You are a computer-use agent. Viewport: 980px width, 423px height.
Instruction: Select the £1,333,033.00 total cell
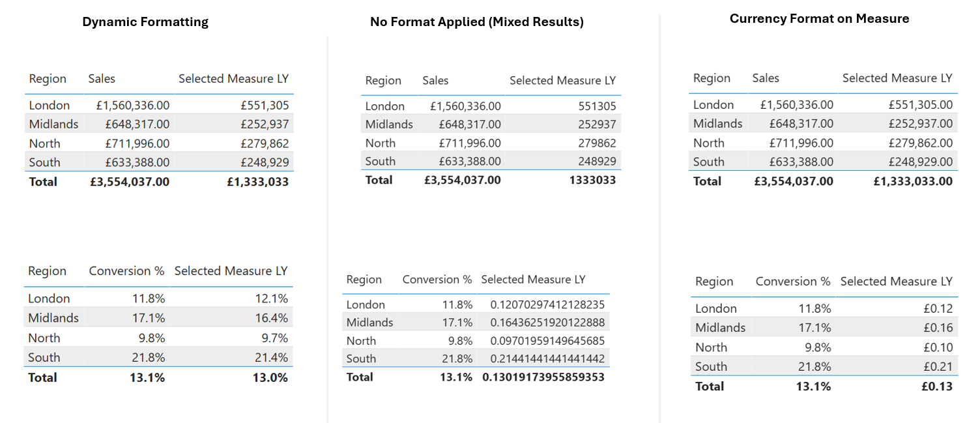[912, 181]
